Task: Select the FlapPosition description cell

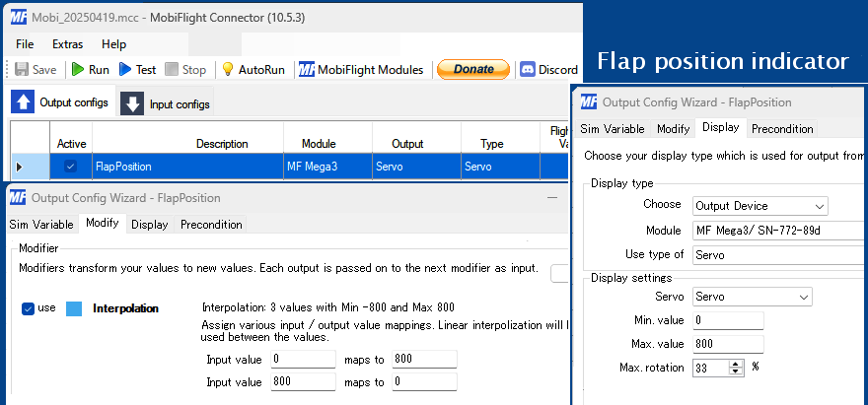Action: coord(187,167)
